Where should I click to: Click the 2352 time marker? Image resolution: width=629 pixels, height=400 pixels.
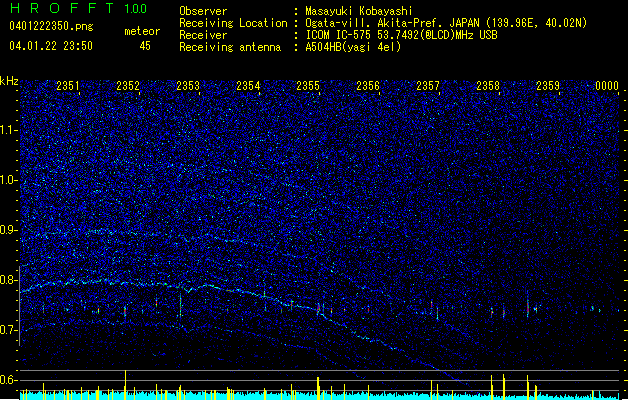(128, 86)
